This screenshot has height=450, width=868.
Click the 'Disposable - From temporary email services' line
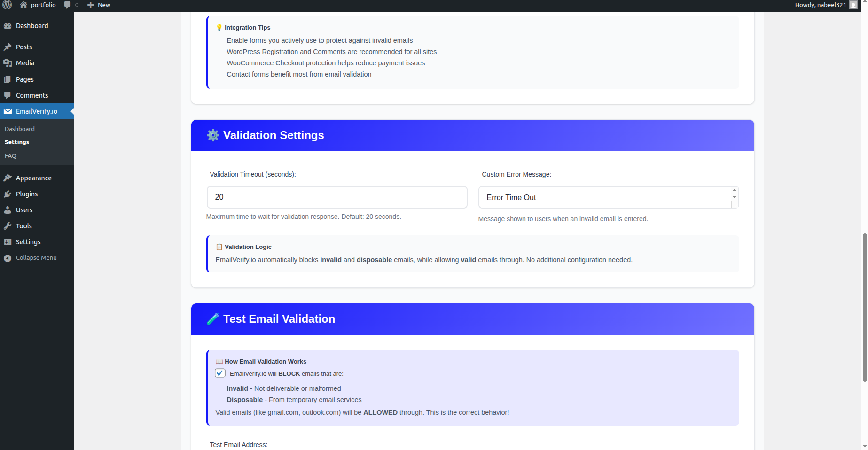click(294, 400)
